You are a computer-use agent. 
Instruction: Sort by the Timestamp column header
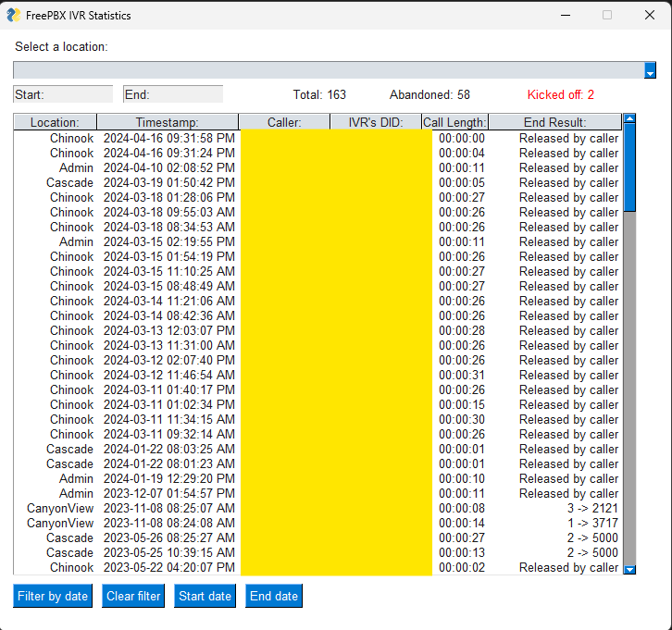click(x=168, y=122)
